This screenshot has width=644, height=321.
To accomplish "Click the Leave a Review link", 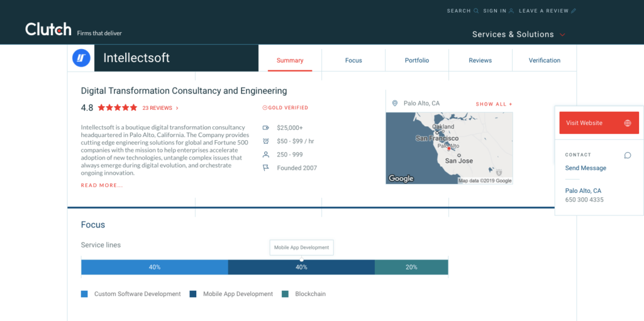I will click(544, 11).
